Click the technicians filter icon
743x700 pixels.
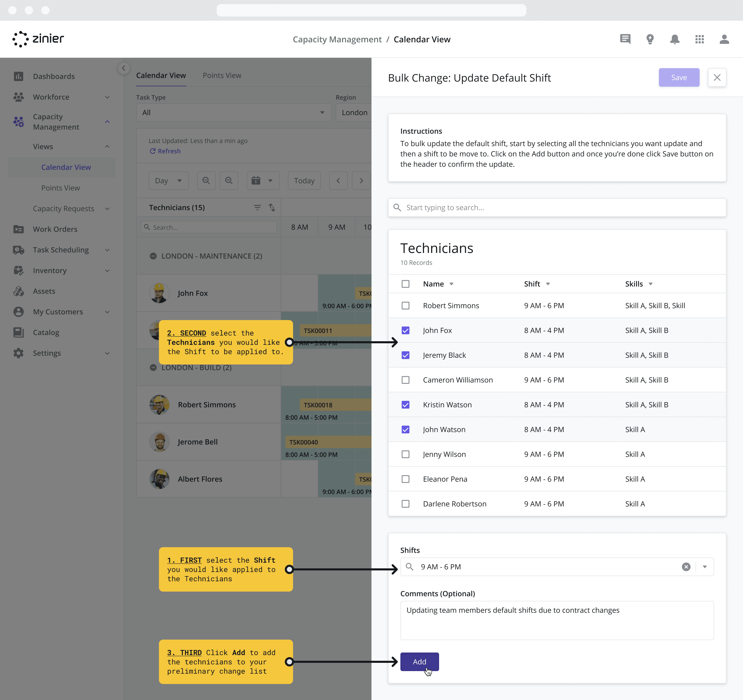257,207
